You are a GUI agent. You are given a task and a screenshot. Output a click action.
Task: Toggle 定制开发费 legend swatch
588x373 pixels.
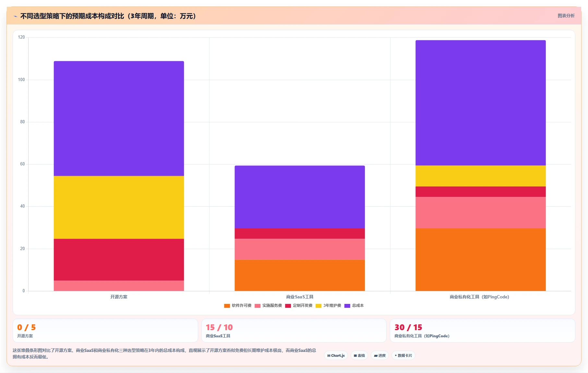click(288, 306)
